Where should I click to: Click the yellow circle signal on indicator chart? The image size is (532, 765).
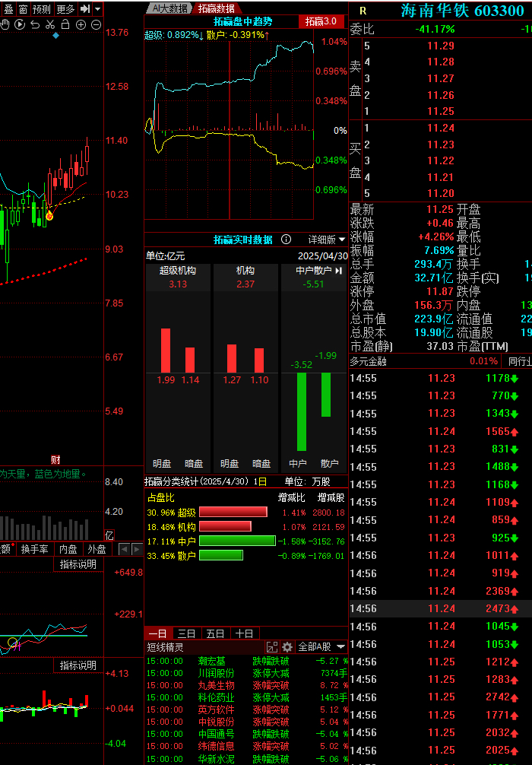(13, 643)
